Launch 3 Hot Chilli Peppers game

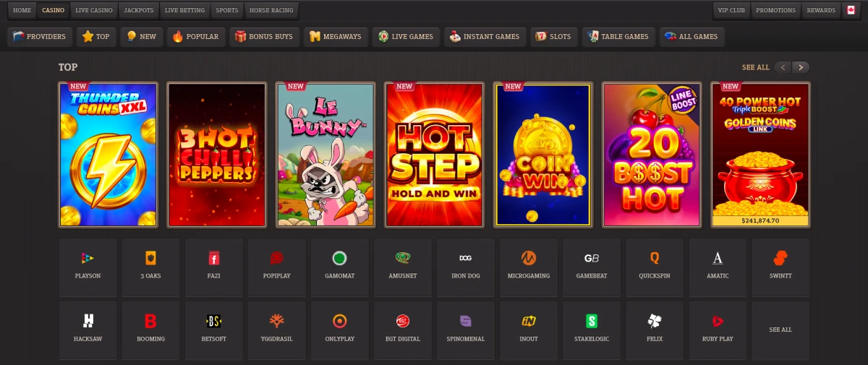point(217,155)
